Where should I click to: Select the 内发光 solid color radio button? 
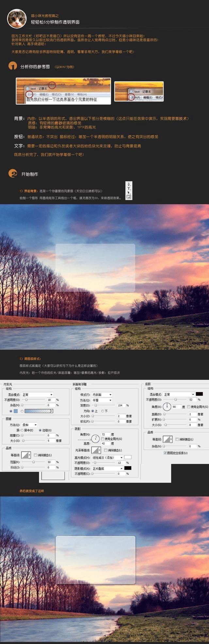pos(11,411)
